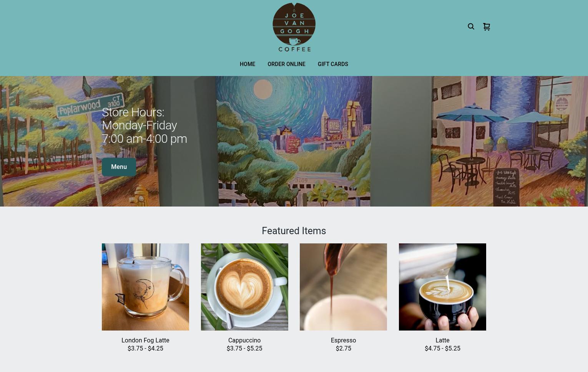Image resolution: width=588 pixels, height=372 pixels.
Task: Click the Store Hours banner text
Action: pyautogui.click(x=145, y=126)
